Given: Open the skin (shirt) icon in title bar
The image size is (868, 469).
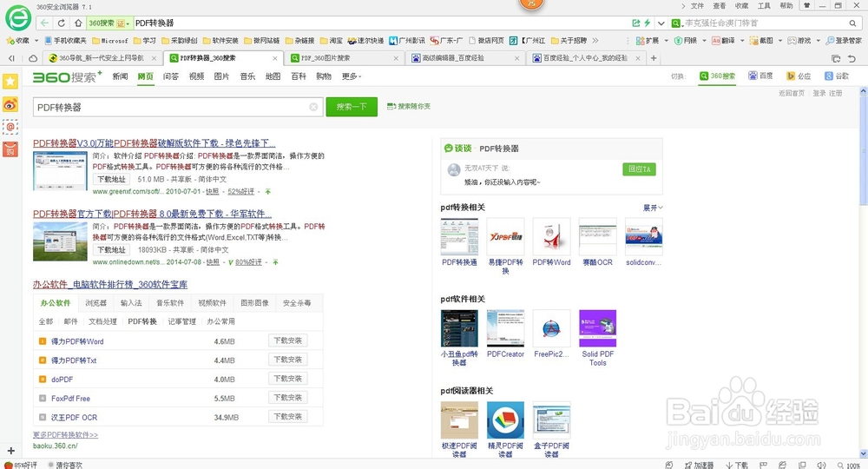Looking at the screenshot, I should pos(807,5).
